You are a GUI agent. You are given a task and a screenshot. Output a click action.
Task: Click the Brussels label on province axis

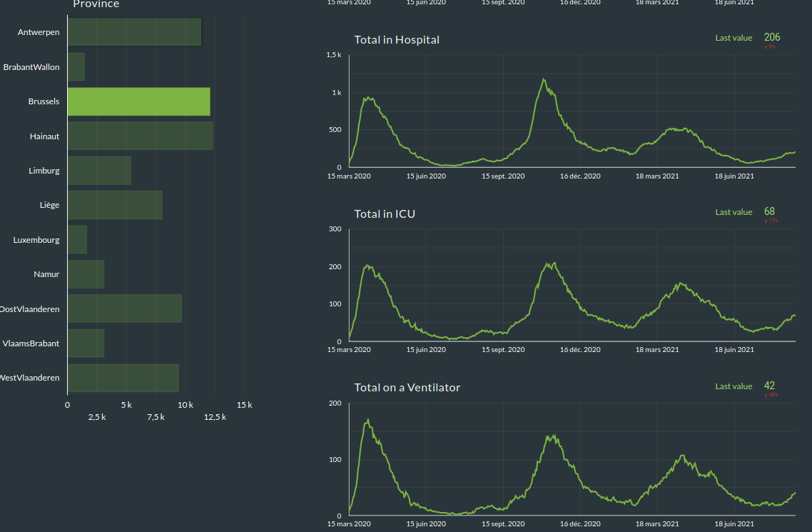(x=44, y=101)
